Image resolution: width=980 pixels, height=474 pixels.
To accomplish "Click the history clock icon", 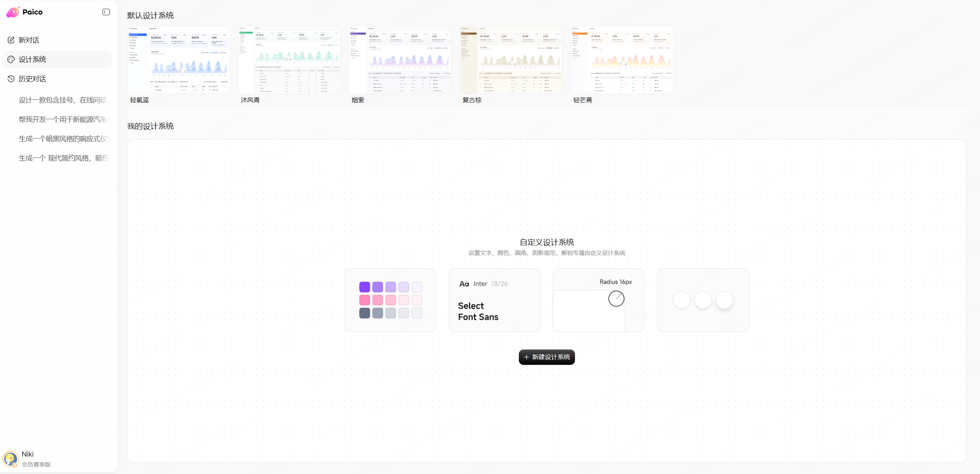I will 11,79.
